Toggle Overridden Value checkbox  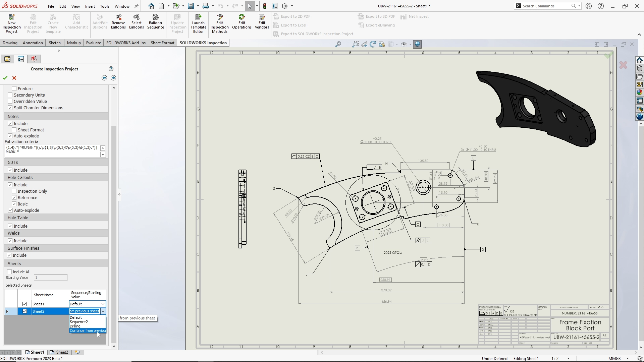click(x=10, y=101)
